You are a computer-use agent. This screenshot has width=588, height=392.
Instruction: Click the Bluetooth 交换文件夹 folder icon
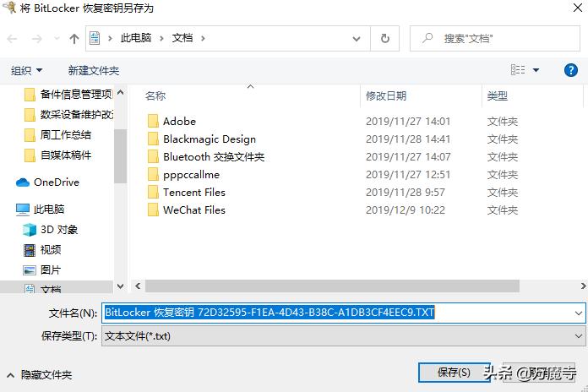[x=153, y=157]
